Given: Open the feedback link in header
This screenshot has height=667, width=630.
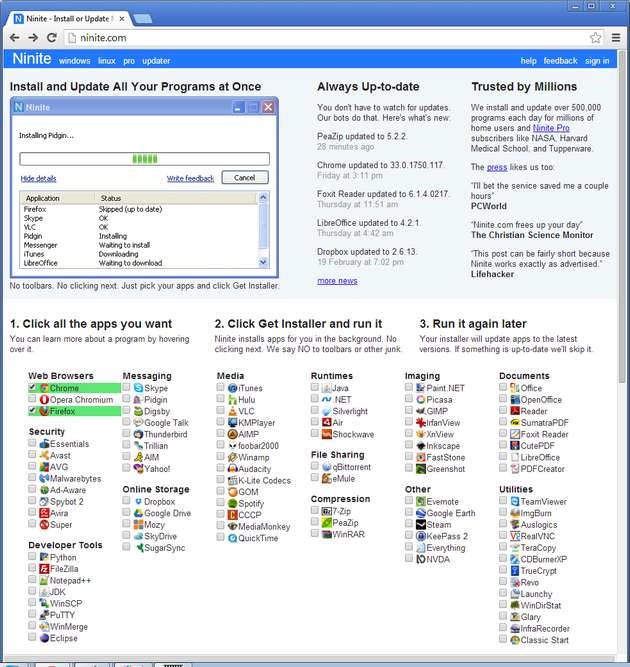Looking at the screenshot, I should click(x=560, y=61).
